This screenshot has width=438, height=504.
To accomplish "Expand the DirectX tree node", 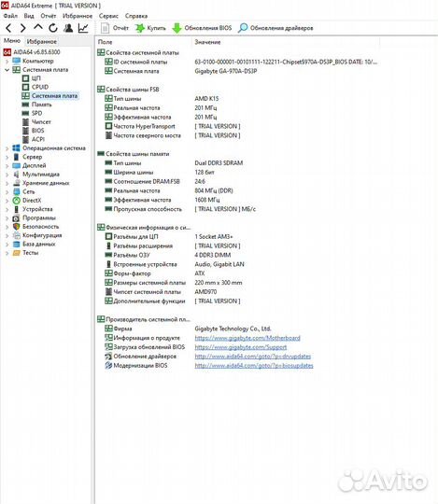I will 7,201.
